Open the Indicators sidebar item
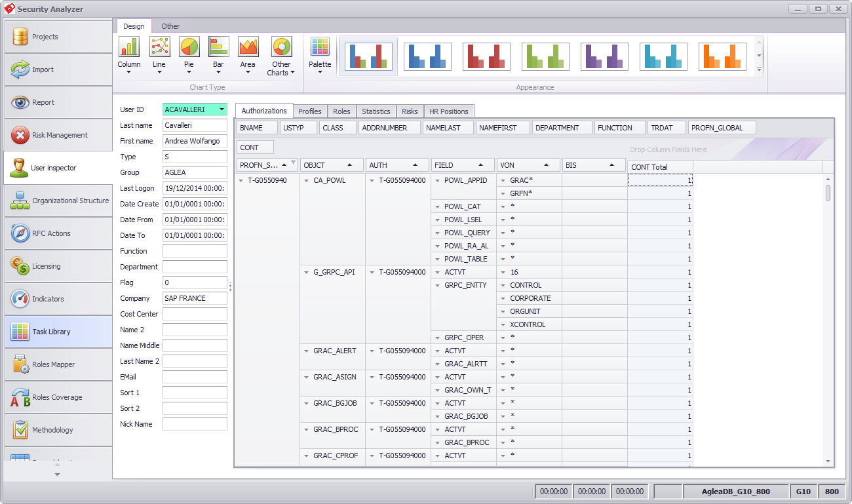852x504 pixels. tap(58, 299)
